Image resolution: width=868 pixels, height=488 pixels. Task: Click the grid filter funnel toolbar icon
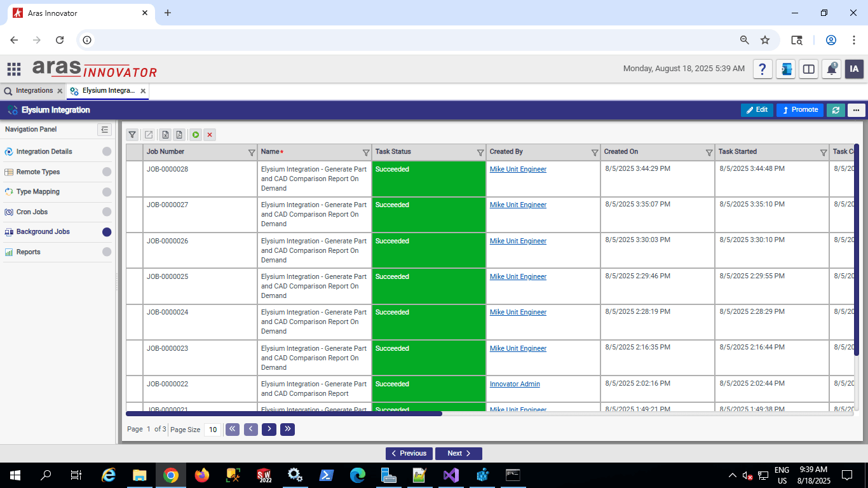coord(132,135)
